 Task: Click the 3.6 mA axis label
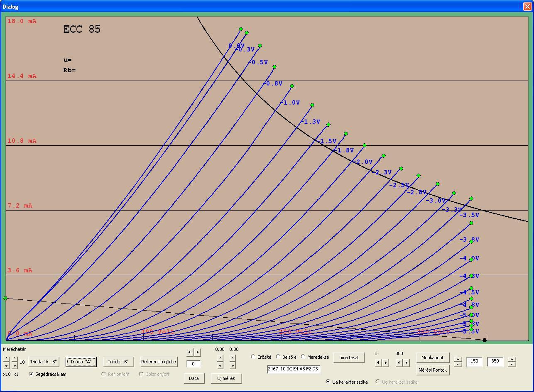point(20,270)
